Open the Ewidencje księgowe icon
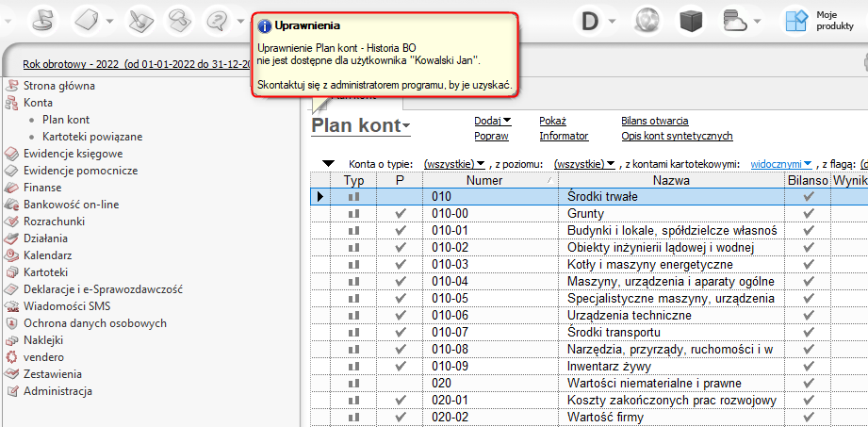The height and width of the screenshot is (427, 868). (10, 154)
